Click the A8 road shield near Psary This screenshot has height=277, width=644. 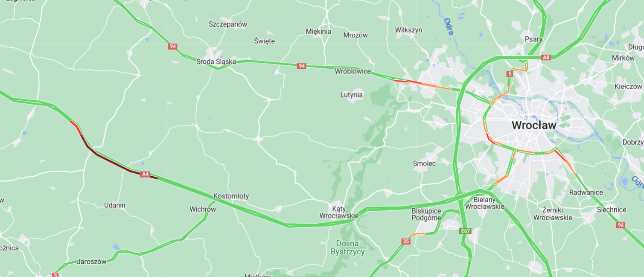[546, 57]
